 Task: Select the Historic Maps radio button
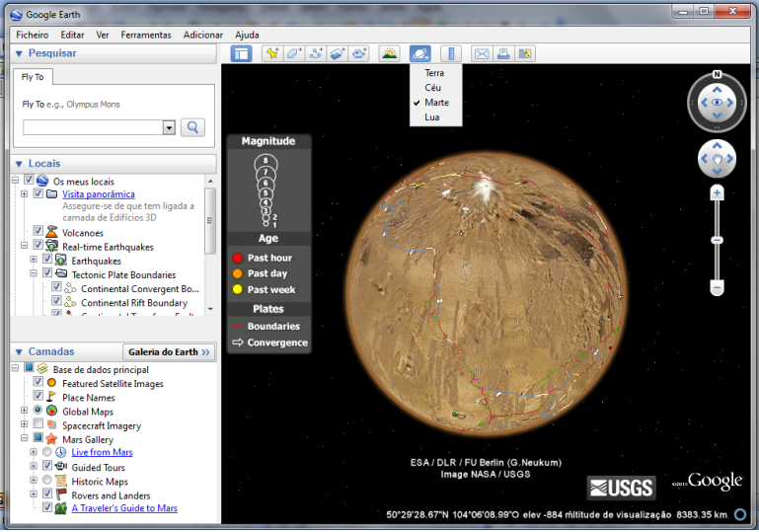[47, 480]
